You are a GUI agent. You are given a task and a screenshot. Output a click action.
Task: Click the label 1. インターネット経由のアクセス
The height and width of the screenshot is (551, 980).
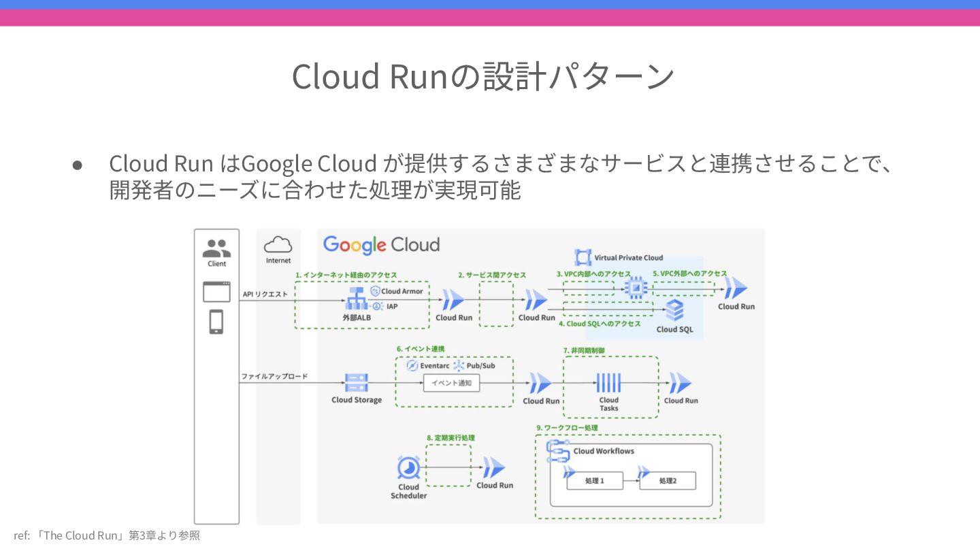click(x=346, y=275)
